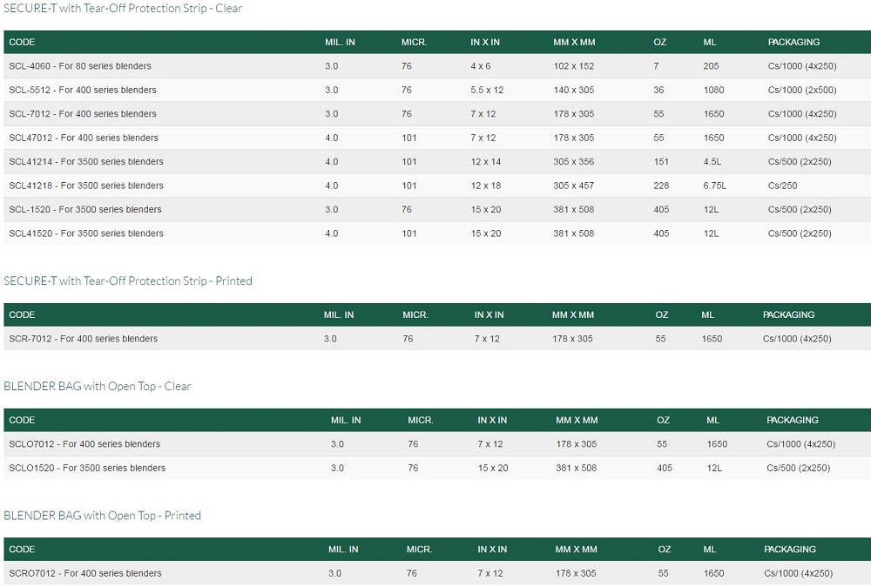Select "SCRO7012 - For 400 series blenders" code
This screenshot has width=871, height=588.
(x=85, y=573)
